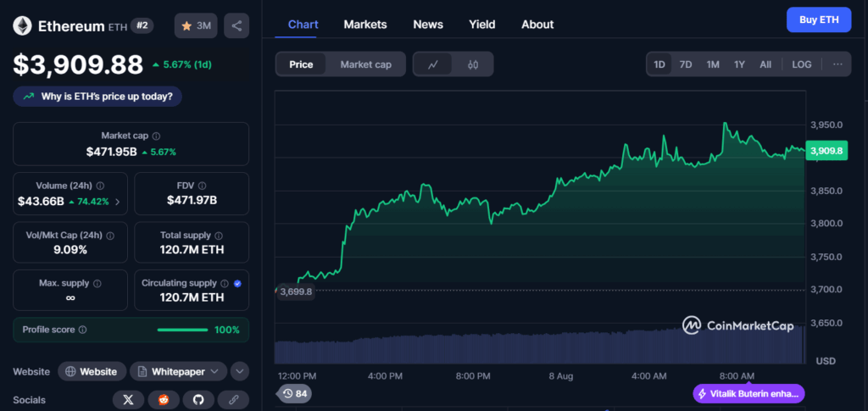Click the Vitalik Buterin news marker
Screen dimensions: 868x411
click(748, 394)
